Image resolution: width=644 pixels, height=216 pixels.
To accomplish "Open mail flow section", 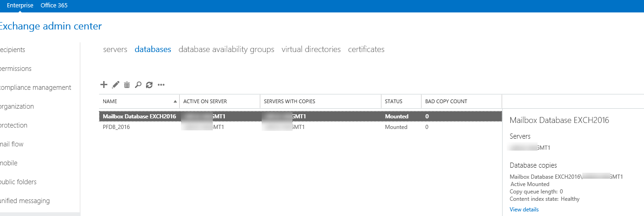I will (12, 144).
